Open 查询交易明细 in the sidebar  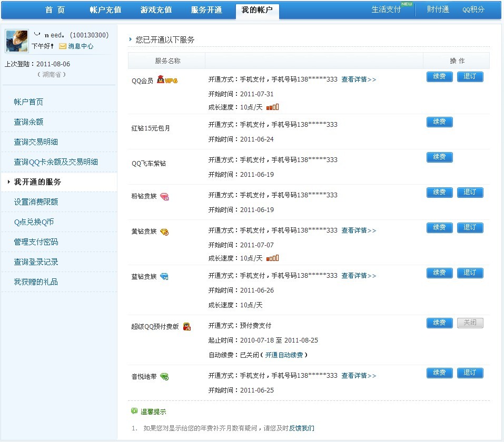coord(36,142)
